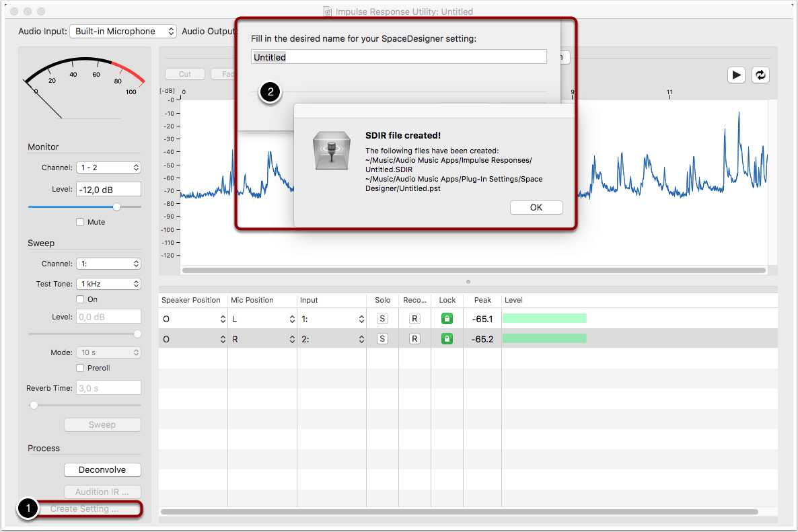Click the Deconvolve button
Screen dimensions: 798x532
tap(102, 469)
